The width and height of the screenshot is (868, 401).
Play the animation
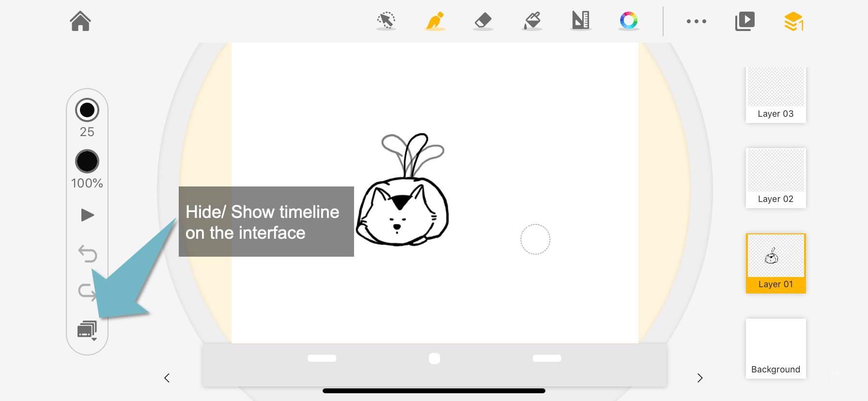tap(87, 215)
